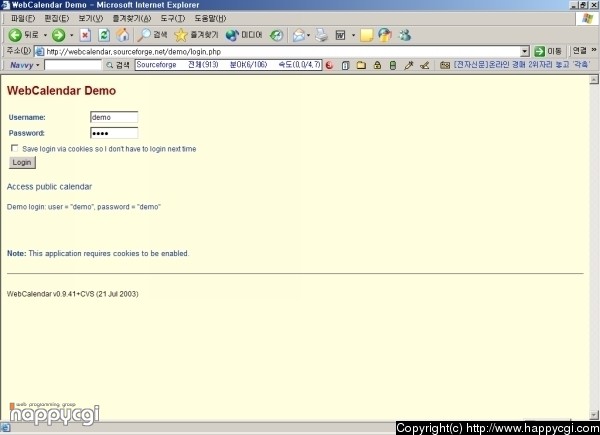Expand the Forward button history dropdown arrow
This screenshot has height=435, width=600.
click(72, 35)
